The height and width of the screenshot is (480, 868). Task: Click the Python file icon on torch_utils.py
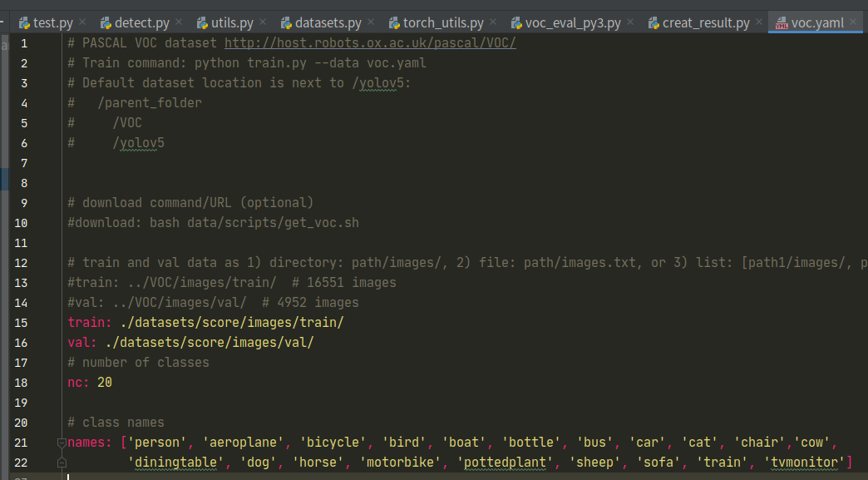[x=394, y=22]
